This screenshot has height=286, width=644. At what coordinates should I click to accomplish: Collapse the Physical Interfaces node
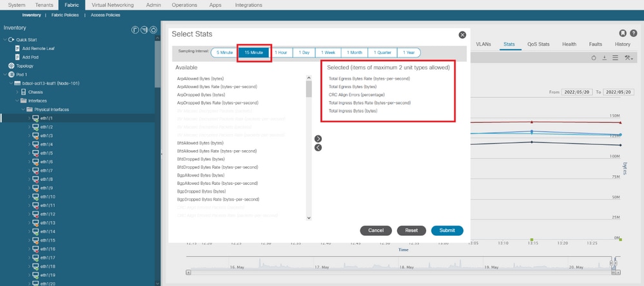(23, 110)
